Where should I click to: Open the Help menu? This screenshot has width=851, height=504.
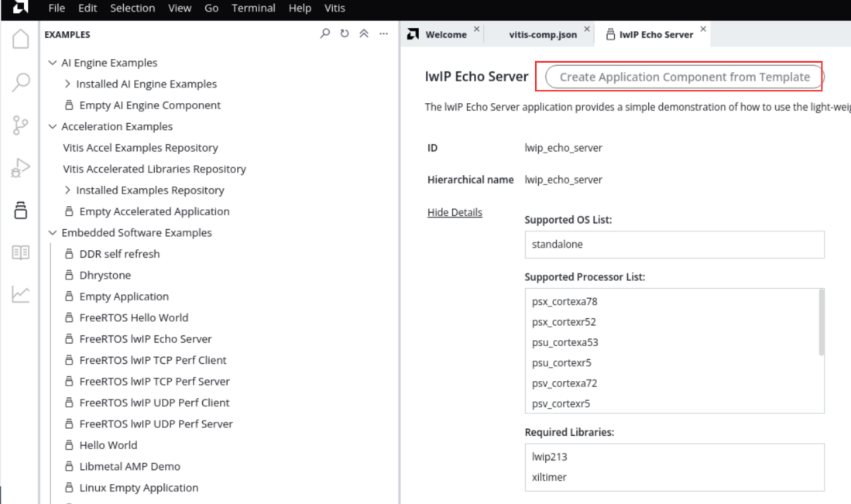coord(300,9)
